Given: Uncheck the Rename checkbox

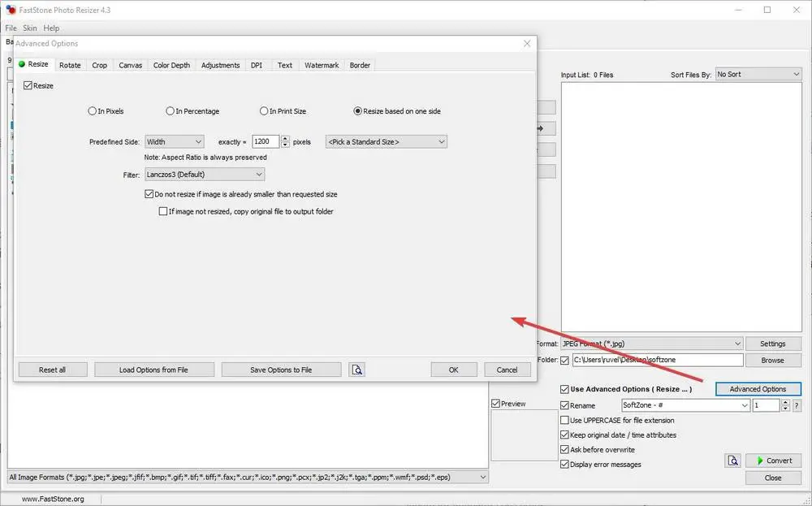Looking at the screenshot, I should click(564, 405).
